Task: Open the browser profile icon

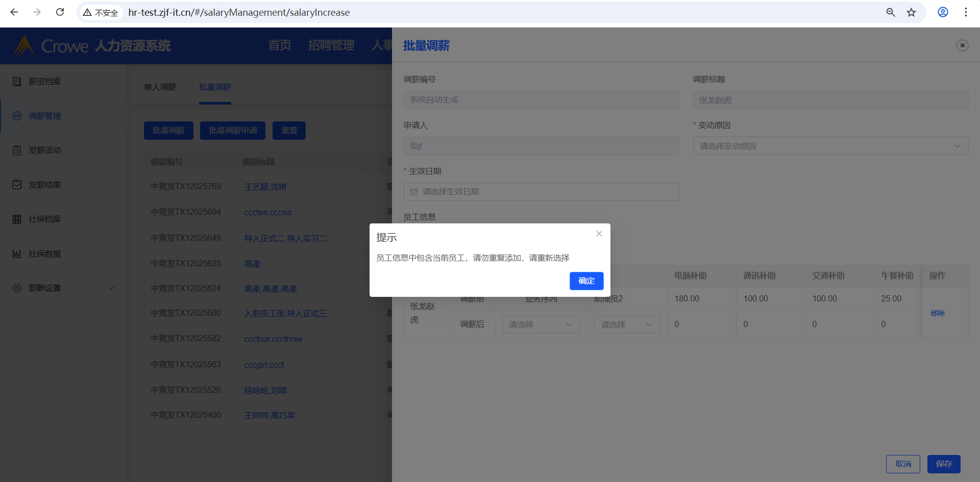Action: coord(943,12)
